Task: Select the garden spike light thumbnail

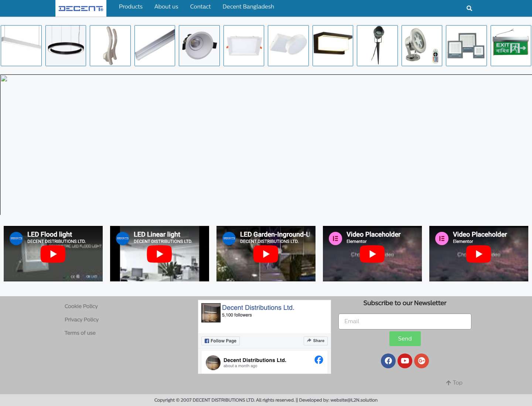Action: 377,46
